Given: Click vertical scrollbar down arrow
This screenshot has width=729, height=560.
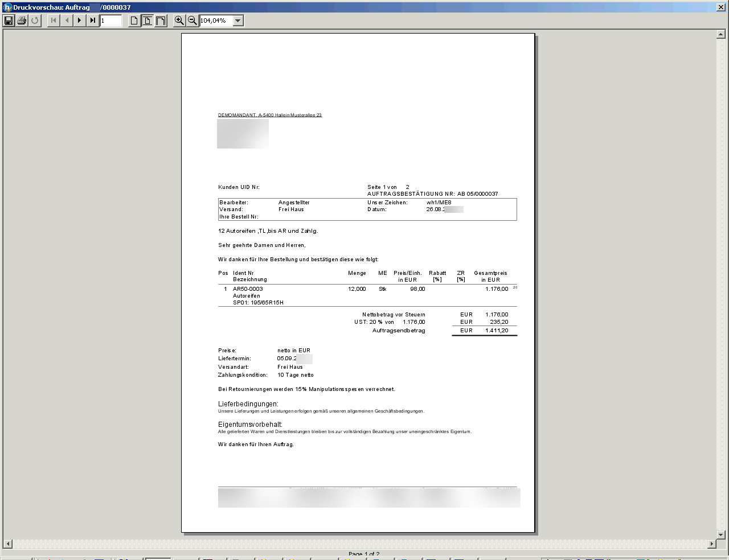Looking at the screenshot, I should click(x=720, y=534).
